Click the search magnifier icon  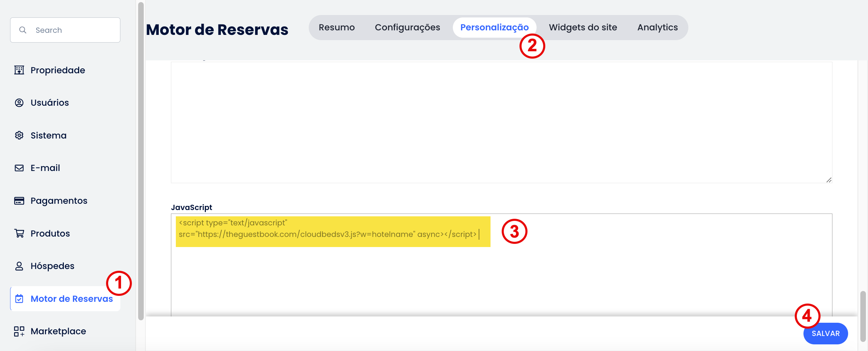coord(23,30)
